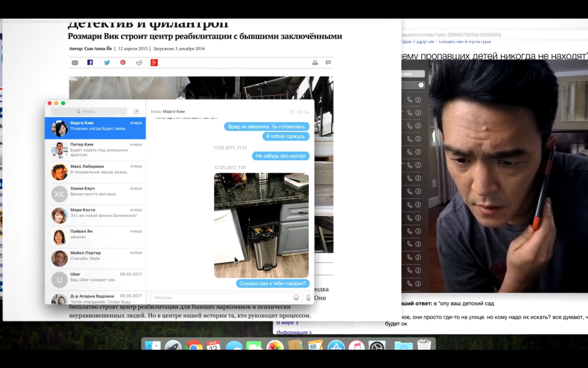Select the Марго Ким conversation
The height and width of the screenshot is (368, 588).
pos(95,128)
